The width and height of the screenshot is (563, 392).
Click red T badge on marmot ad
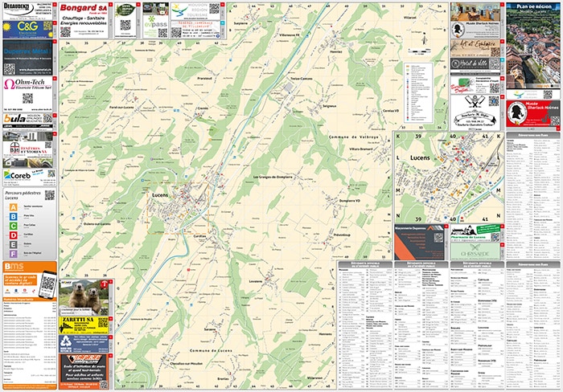(105, 284)
